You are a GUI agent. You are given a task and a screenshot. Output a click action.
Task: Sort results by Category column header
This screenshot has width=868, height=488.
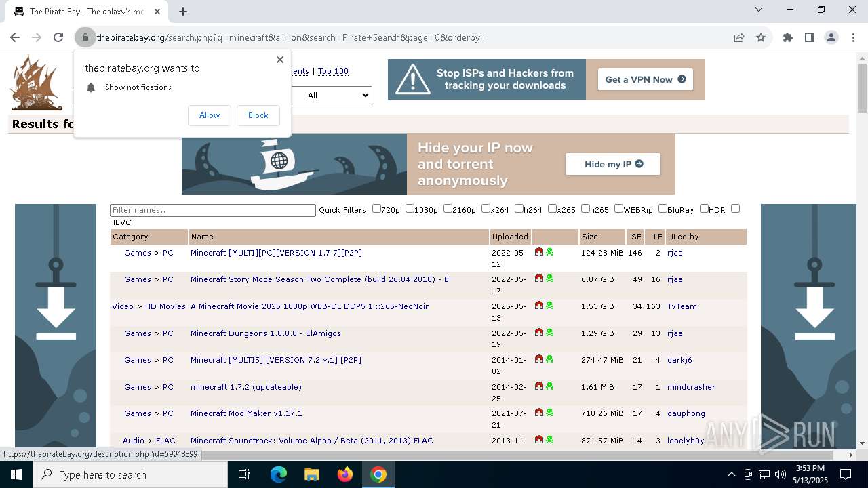tap(130, 237)
